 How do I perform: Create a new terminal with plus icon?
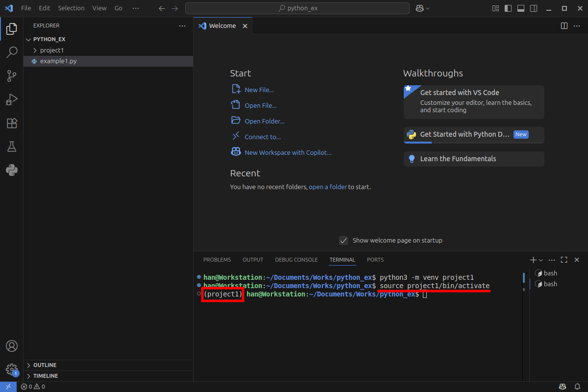coord(533,260)
